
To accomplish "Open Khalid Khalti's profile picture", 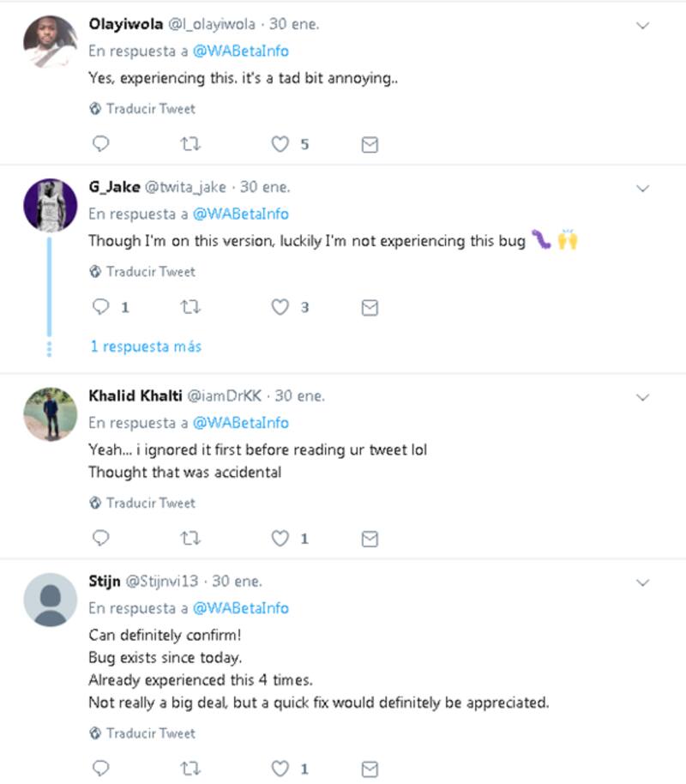I will point(51,414).
